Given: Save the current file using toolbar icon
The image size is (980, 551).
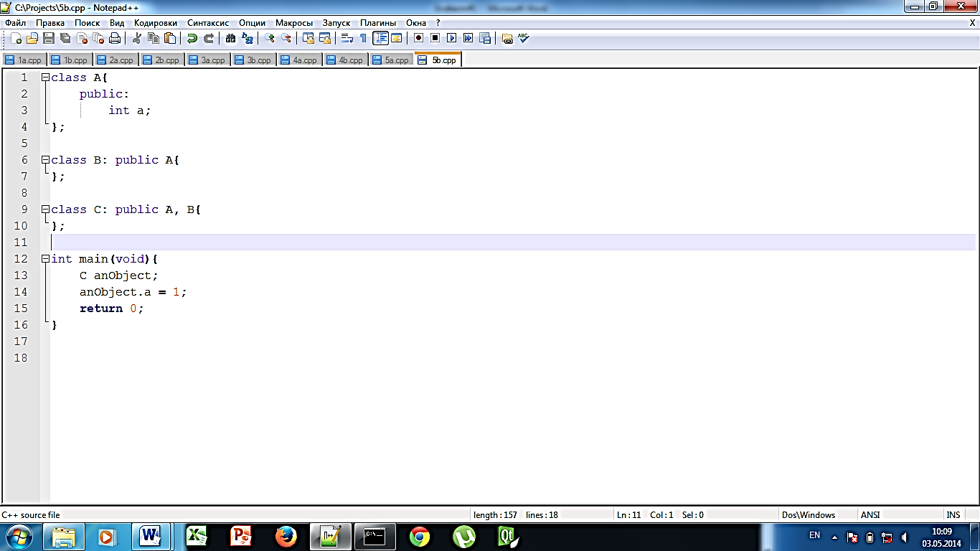Looking at the screenshot, I should (x=49, y=39).
